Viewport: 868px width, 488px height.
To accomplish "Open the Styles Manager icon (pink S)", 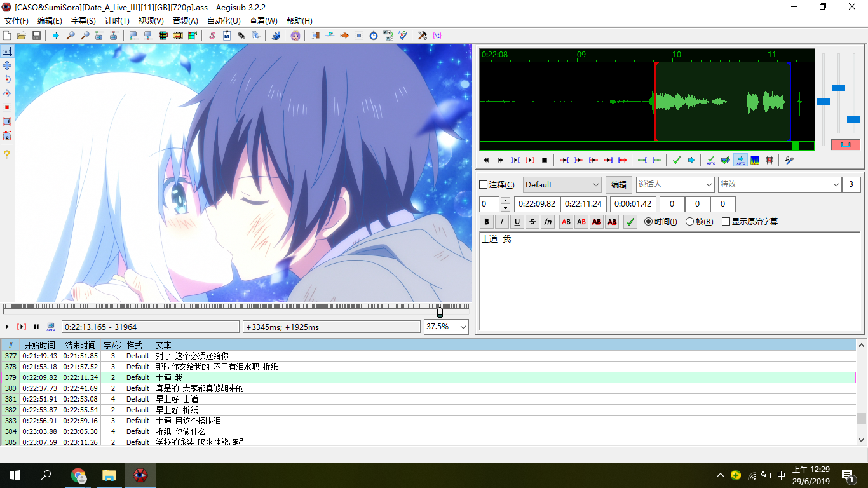I will 212,36.
